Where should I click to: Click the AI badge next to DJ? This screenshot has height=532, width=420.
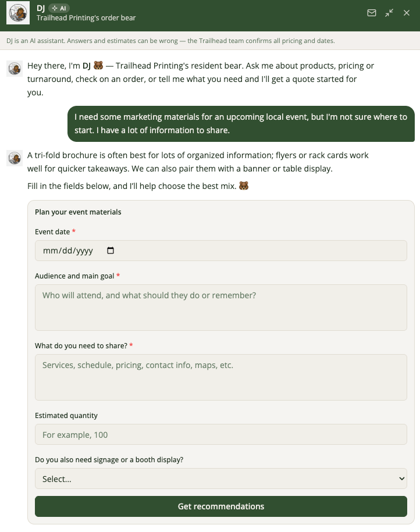point(59,8)
